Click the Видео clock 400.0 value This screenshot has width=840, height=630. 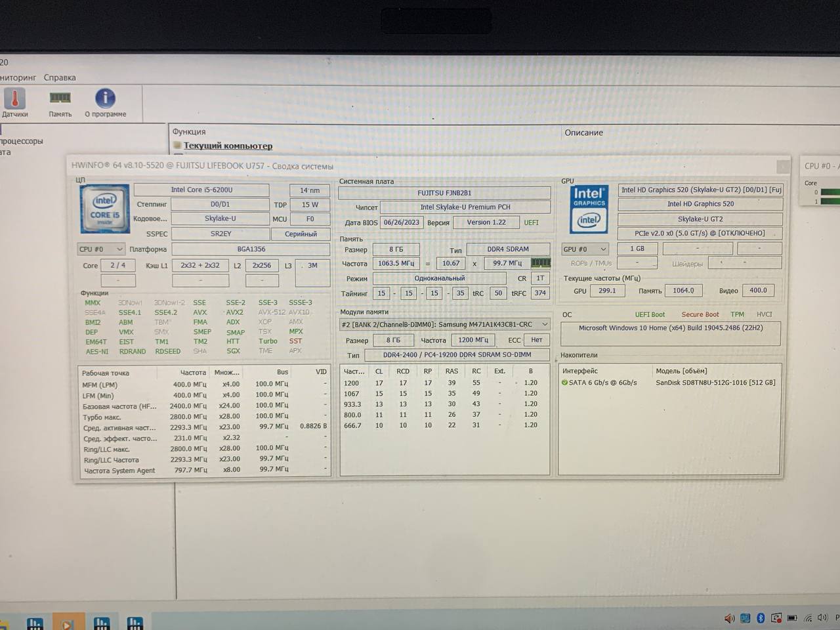[758, 290]
